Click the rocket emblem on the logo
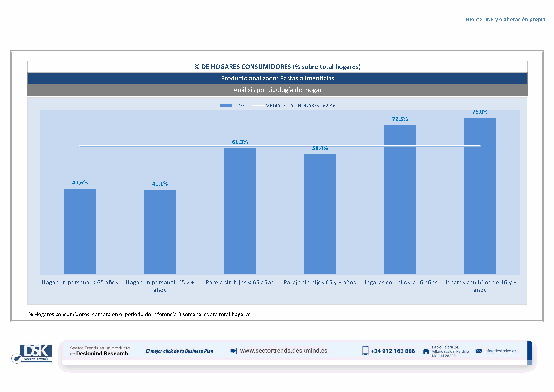The height and width of the screenshot is (392, 554). [x=17, y=358]
